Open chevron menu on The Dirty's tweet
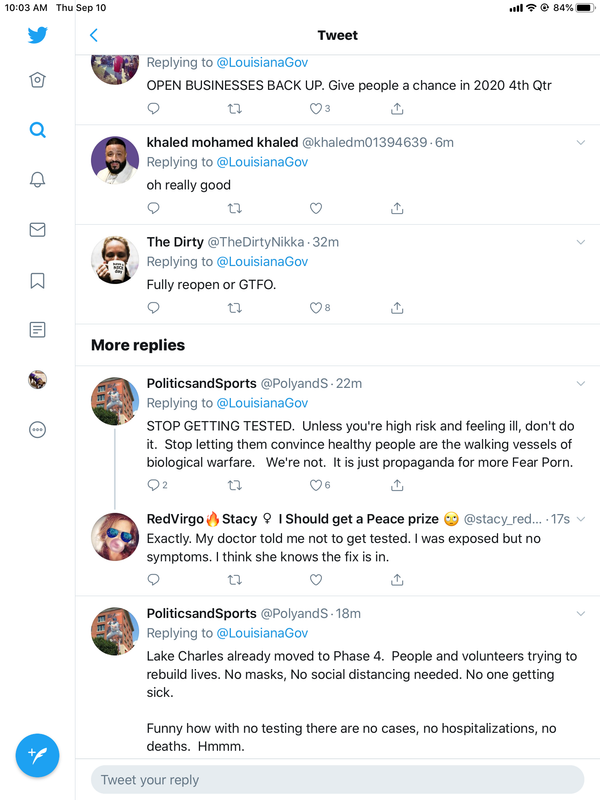The image size is (600, 800). point(581,242)
